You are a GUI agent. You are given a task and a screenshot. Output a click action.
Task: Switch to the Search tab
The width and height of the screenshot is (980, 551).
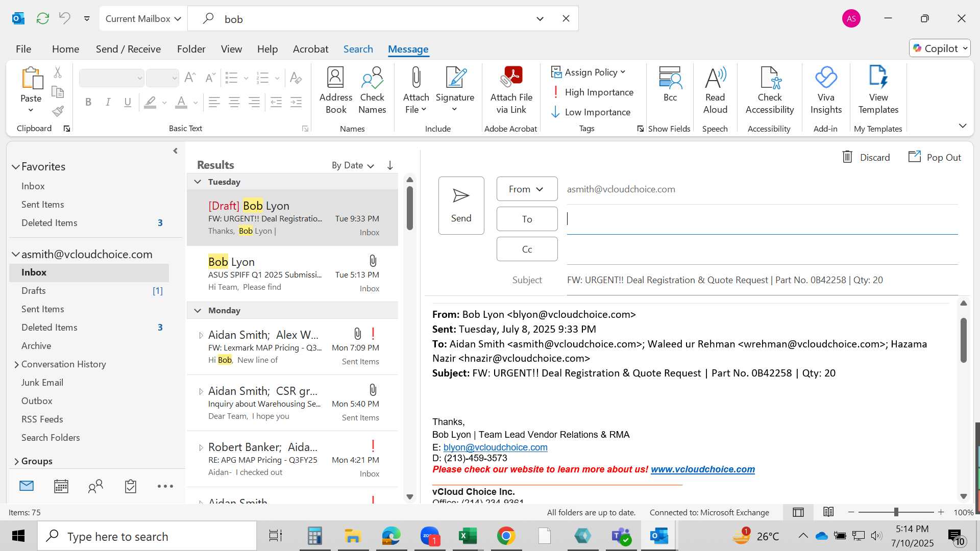[x=358, y=49]
